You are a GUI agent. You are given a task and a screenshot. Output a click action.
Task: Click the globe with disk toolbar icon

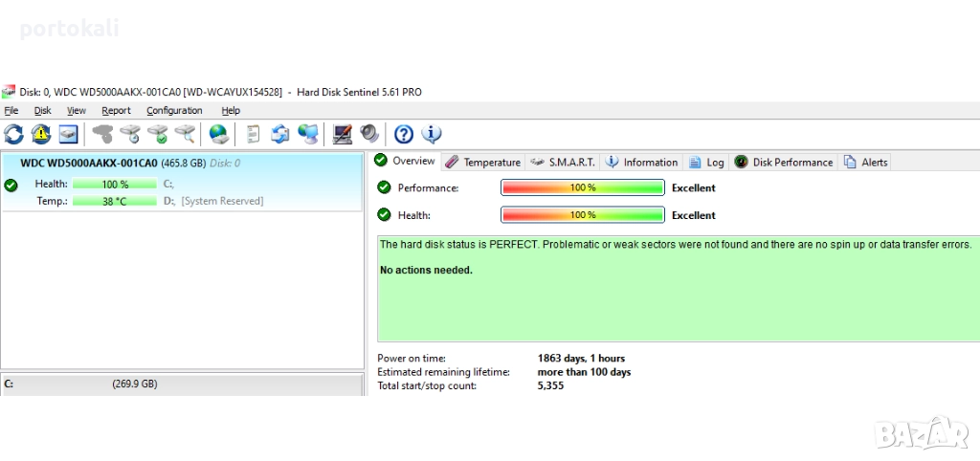coord(218,134)
